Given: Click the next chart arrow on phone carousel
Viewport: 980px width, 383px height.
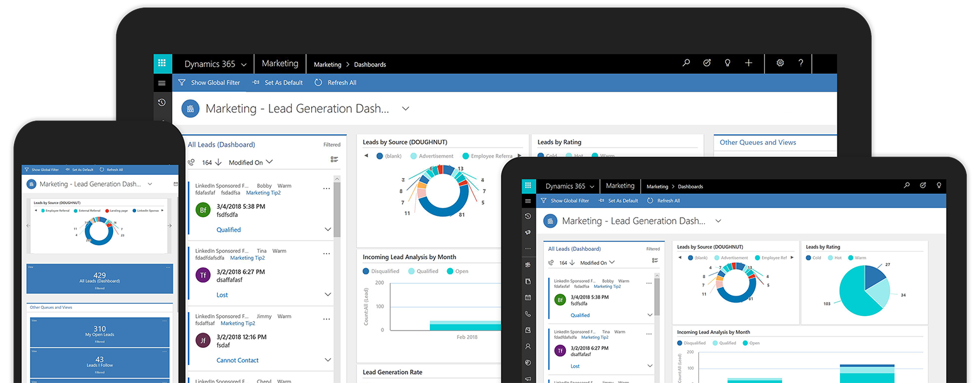Looking at the screenshot, I should coord(169,225).
